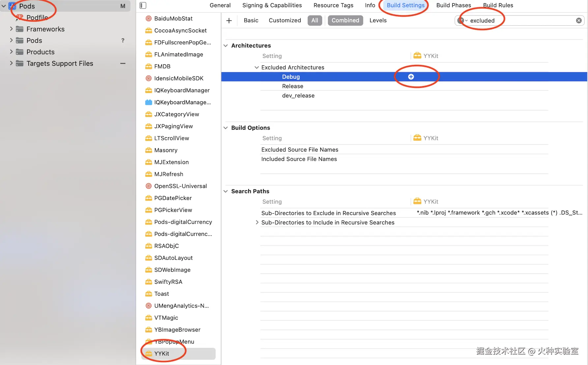Switch to Levels settings view
The width and height of the screenshot is (588, 365).
point(378,20)
